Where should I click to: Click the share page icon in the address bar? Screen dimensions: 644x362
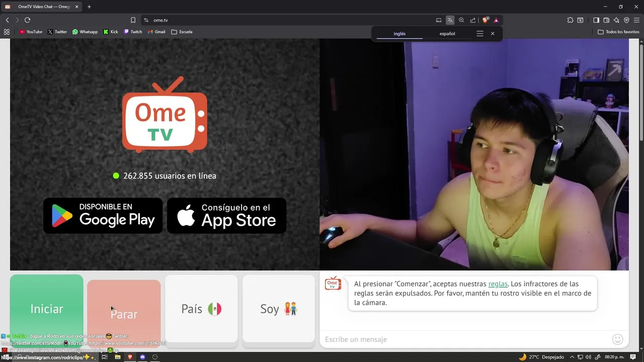(x=473, y=20)
